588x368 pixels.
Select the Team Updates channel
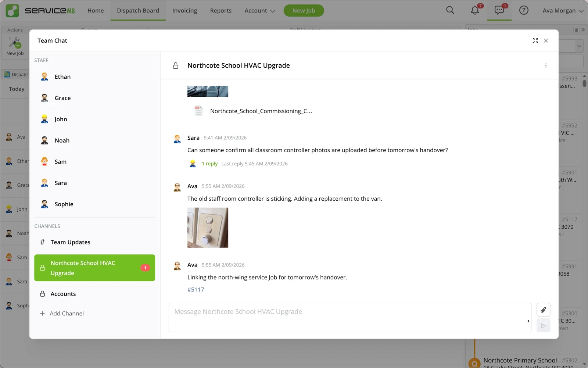94,242
